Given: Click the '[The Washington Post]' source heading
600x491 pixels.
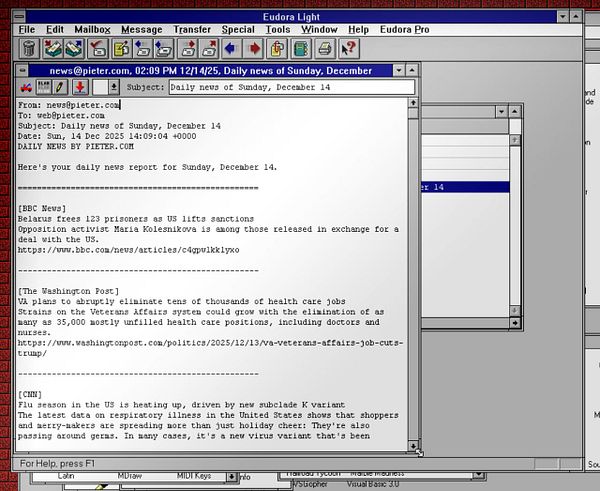Looking at the screenshot, I should 68,291.
